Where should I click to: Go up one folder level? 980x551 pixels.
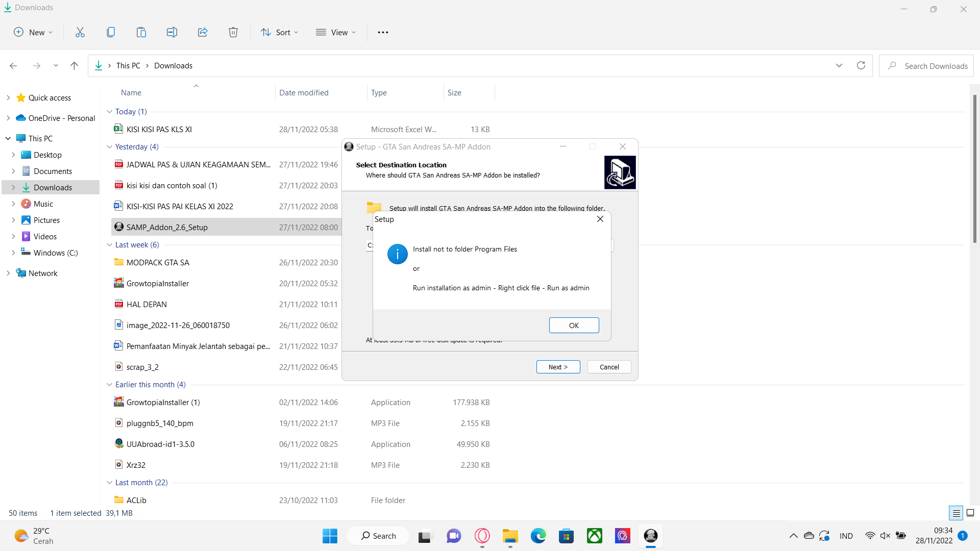(74, 66)
